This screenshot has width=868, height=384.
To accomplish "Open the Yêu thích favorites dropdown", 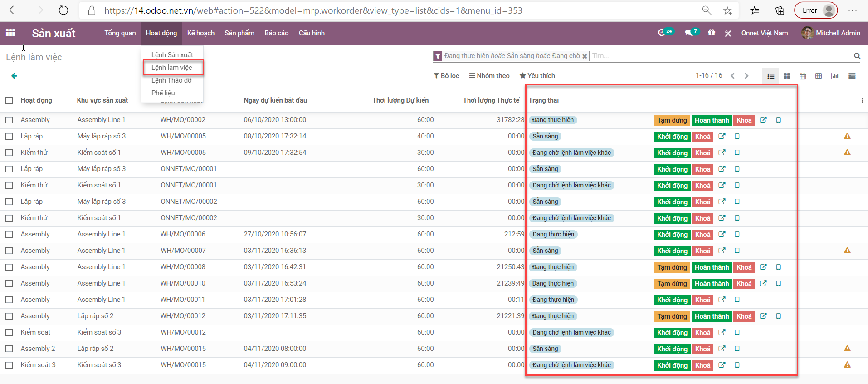I will coord(537,76).
